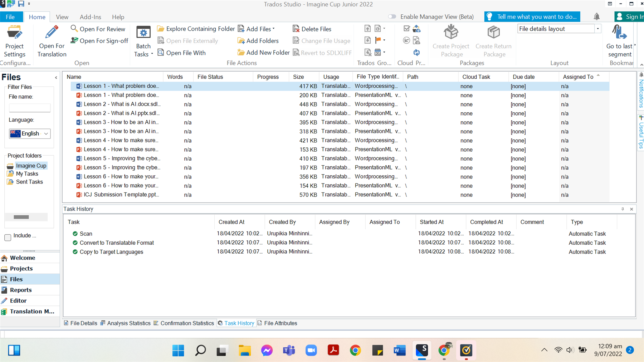Open the quick access toolbar dropdown
Screen dimensions: 644x362
(x=29, y=4)
